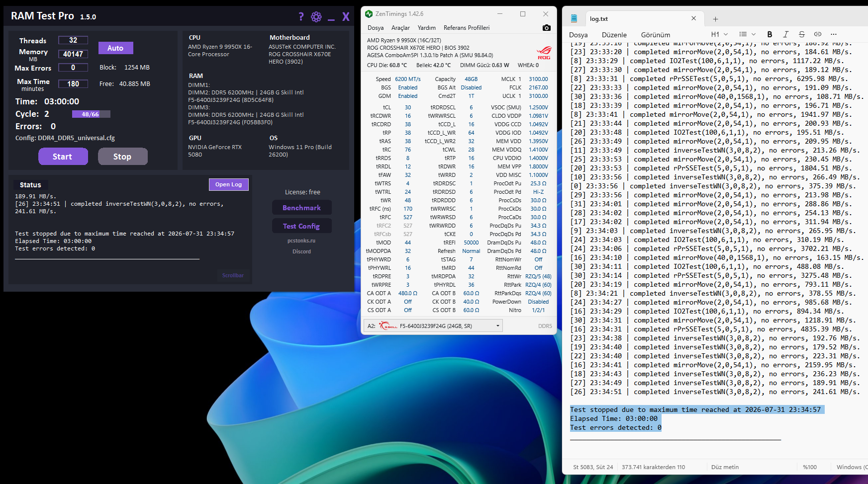The image size is (868, 484).
Task: Click the 'WHEA: 0' readout in ZenTimings
Action: coord(528,65)
